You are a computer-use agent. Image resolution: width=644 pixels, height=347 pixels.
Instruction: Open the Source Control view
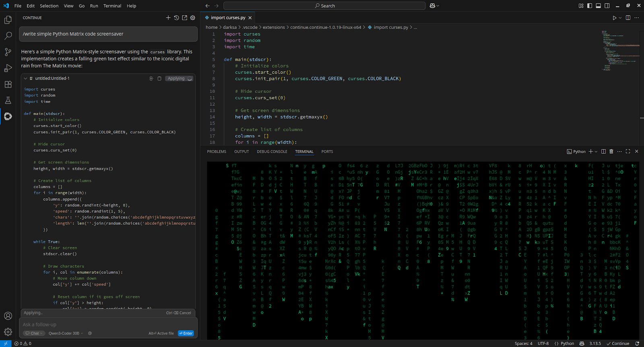(x=8, y=52)
